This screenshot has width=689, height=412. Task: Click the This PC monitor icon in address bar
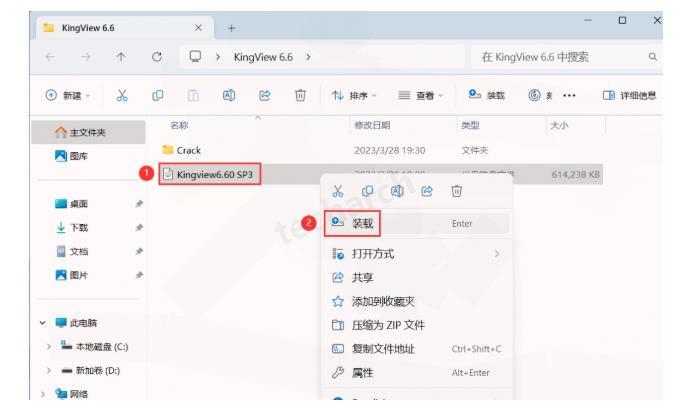(195, 57)
